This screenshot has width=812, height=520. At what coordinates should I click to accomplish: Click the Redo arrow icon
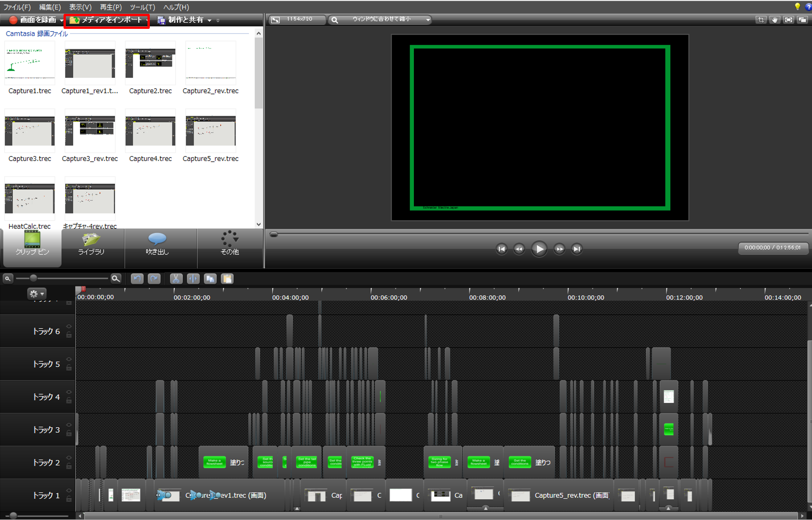click(x=154, y=279)
